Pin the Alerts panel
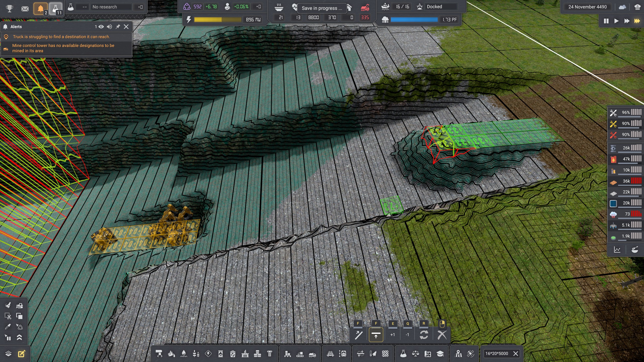The height and width of the screenshot is (362, 644). pos(118,27)
